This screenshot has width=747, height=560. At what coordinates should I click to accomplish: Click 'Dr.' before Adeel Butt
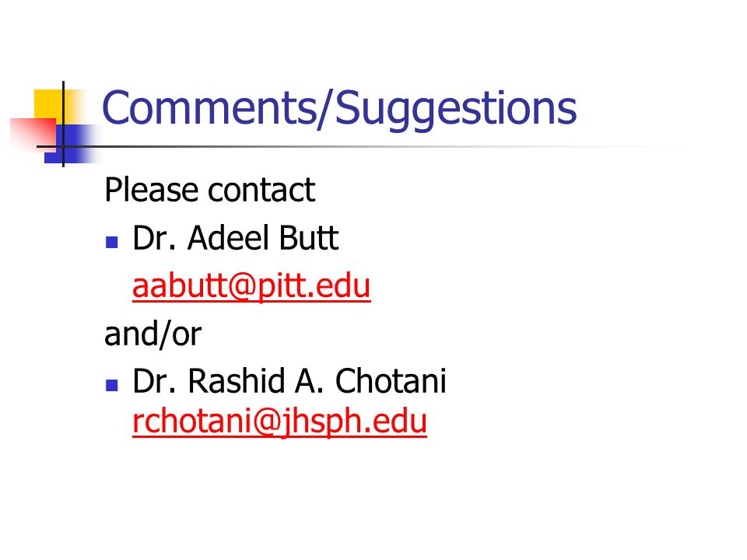click(x=154, y=238)
